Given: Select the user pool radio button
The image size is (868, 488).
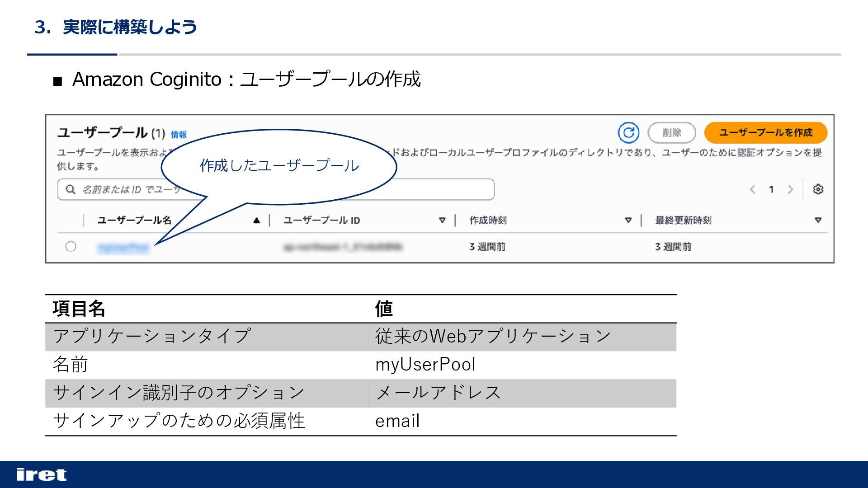Looking at the screenshot, I should click(x=71, y=246).
